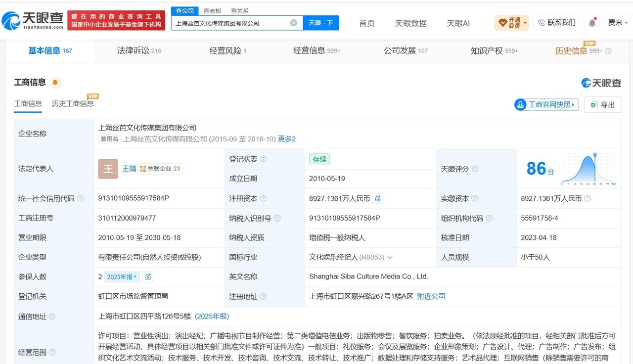Open 联系我们 contact button
Image resolution: width=633 pixels, height=364 pixels.
tap(556, 23)
